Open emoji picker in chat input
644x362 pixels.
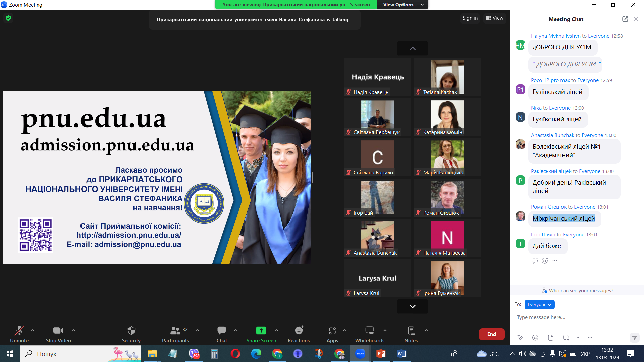(535, 338)
